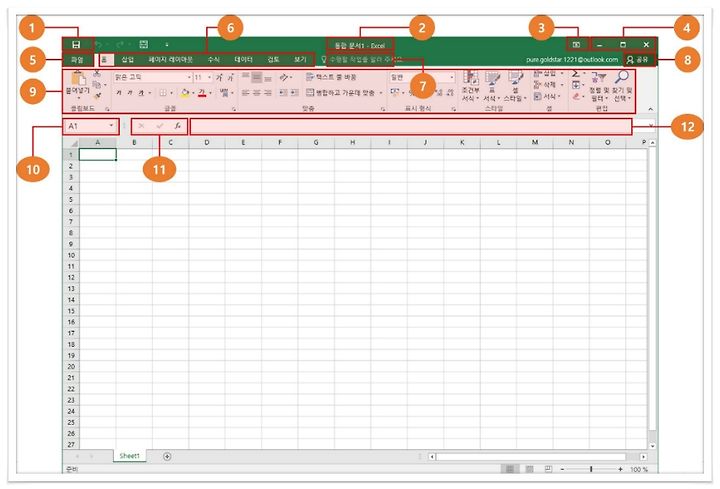The width and height of the screenshot is (720, 489).
Task: Click row header 10
Action: pyautogui.click(x=71, y=255)
